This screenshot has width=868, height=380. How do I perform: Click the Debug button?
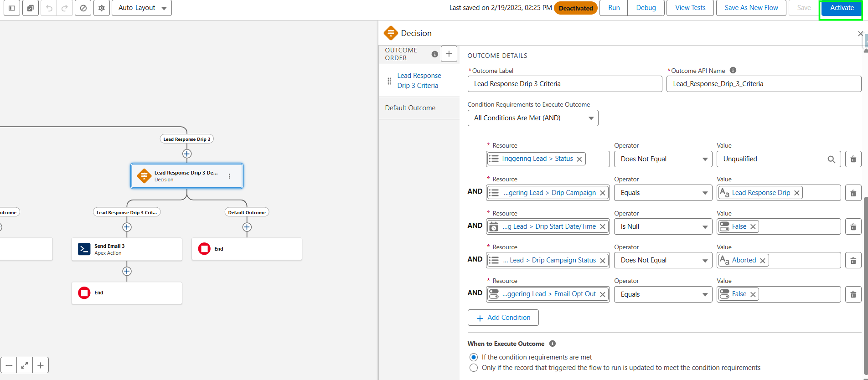[x=646, y=8]
